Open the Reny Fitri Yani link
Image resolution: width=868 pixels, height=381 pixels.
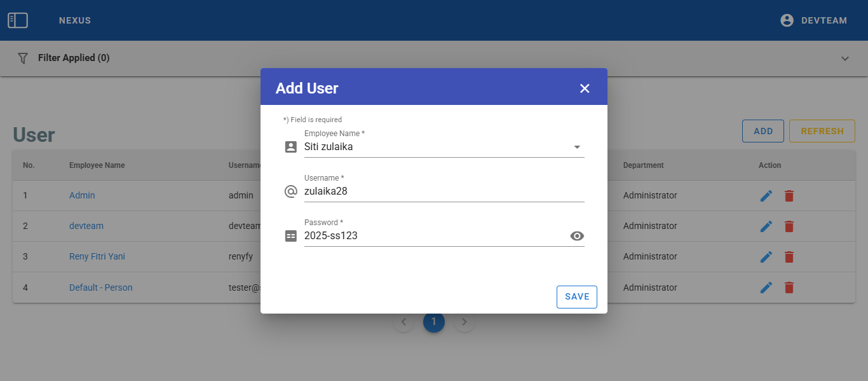click(97, 256)
